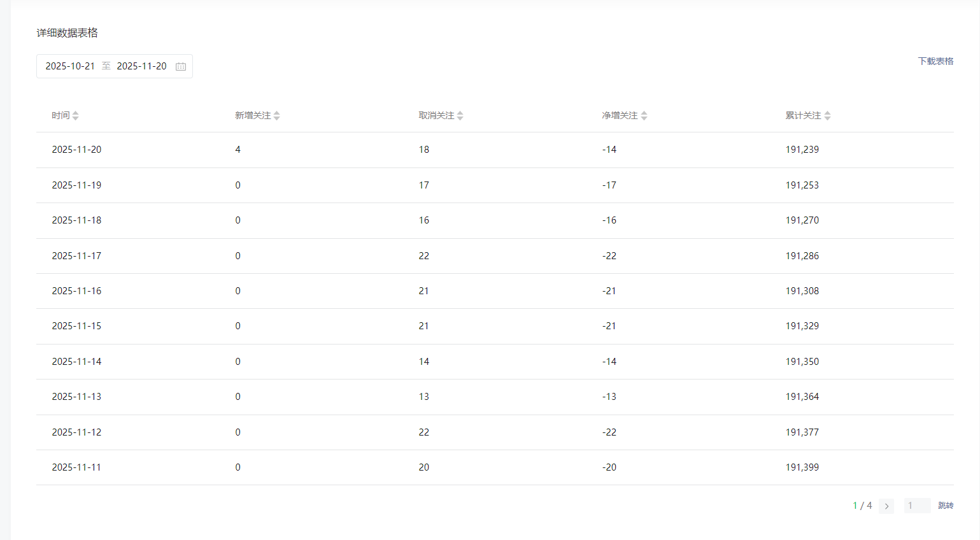Viewport: 980px width, 540px height.
Task: Open the date range calendar icon
Action: click(181, 66)
